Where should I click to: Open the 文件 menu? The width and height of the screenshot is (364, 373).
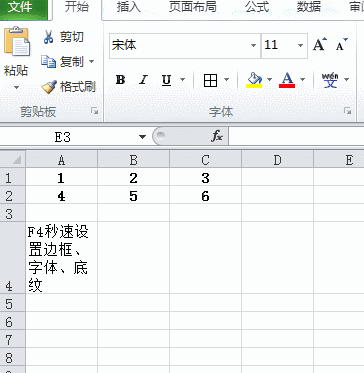[x=20, y=7]
